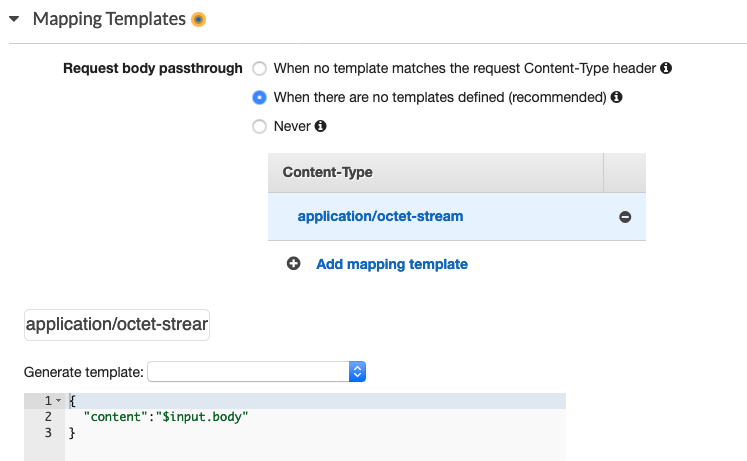This screenshot has width=747, height=461.
Task: Click the Add mapping template link
Action: (x=392, y=264)
